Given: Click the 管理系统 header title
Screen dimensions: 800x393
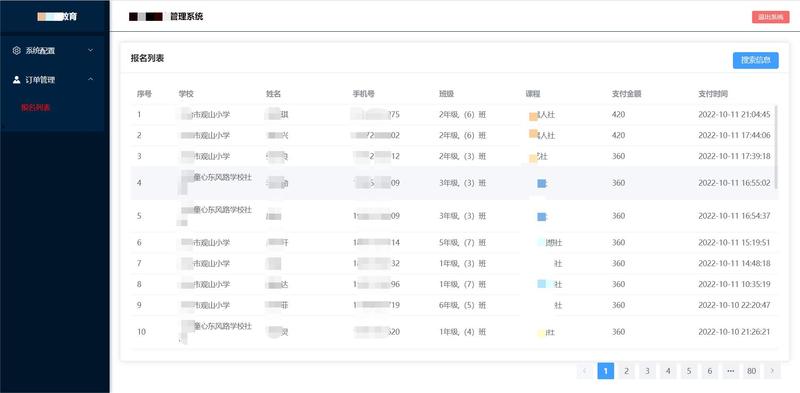Looking at the screenshot, I should coord(187,17).
